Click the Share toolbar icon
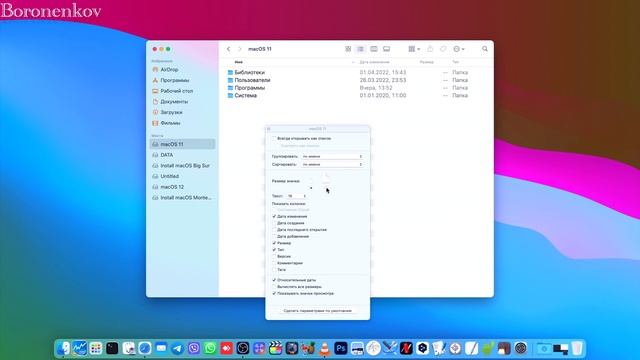 [x=430, y=49]
